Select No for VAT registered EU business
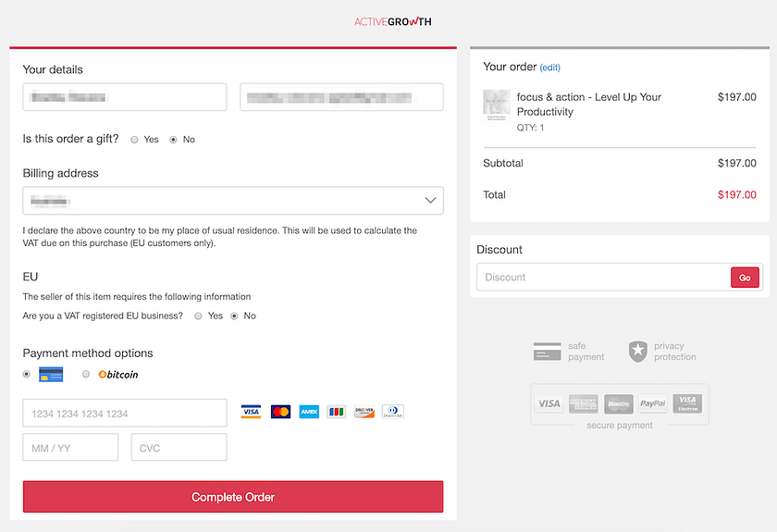 click(234, 316)
